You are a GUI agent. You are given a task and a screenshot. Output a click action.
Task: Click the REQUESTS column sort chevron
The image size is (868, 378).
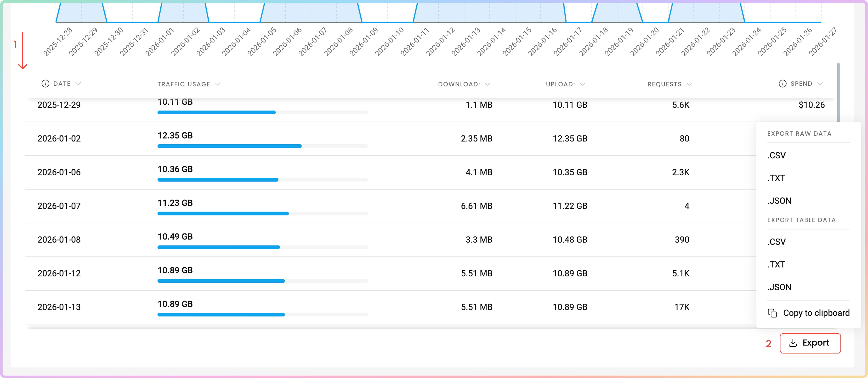tap(689, 84)
